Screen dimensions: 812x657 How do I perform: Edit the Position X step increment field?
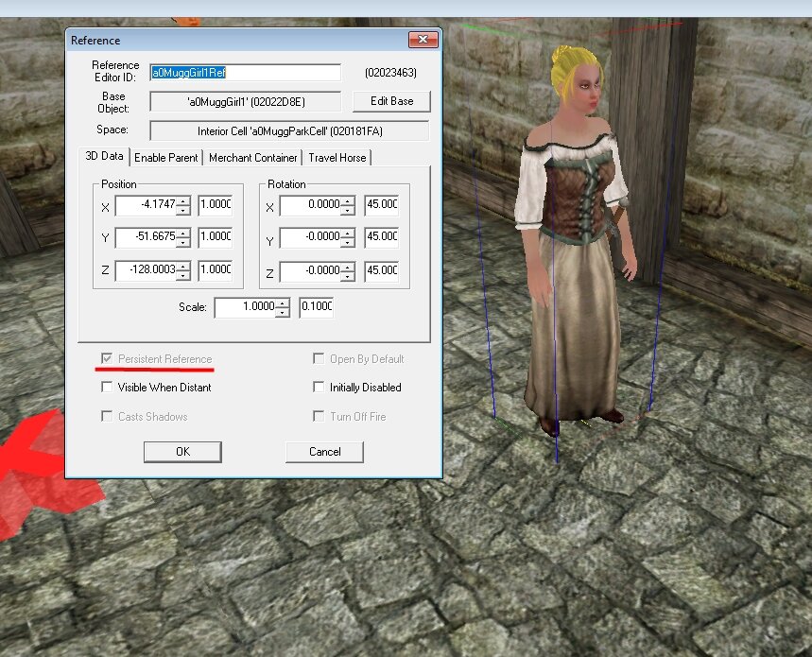(216, 204)
